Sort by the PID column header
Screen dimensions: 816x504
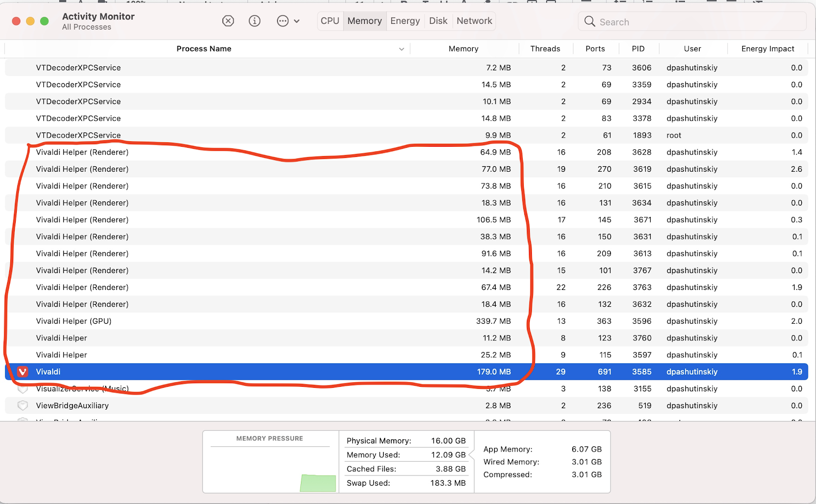(x=638, y=48)
